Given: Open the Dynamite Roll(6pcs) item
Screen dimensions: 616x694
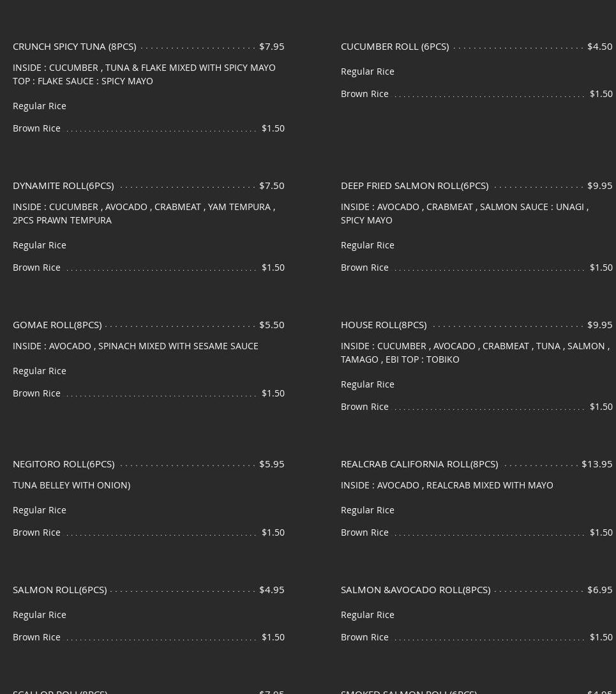Looking at the screenshot, I should click(63, 185).
